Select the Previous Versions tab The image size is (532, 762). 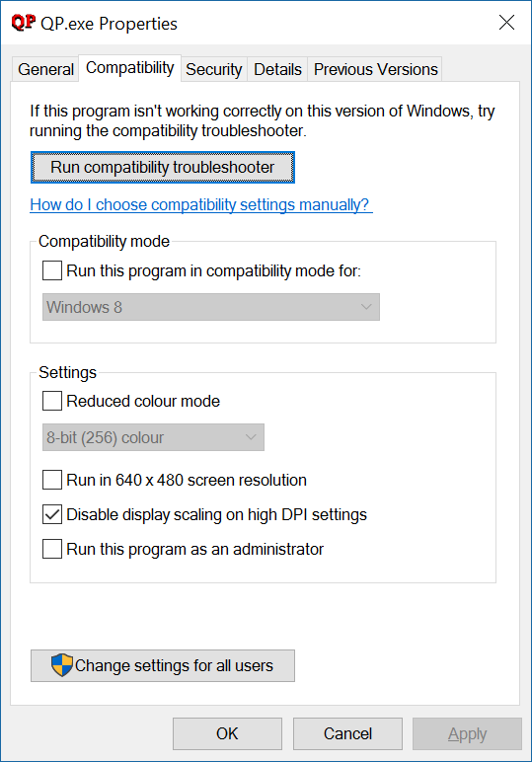click(375, 69)
